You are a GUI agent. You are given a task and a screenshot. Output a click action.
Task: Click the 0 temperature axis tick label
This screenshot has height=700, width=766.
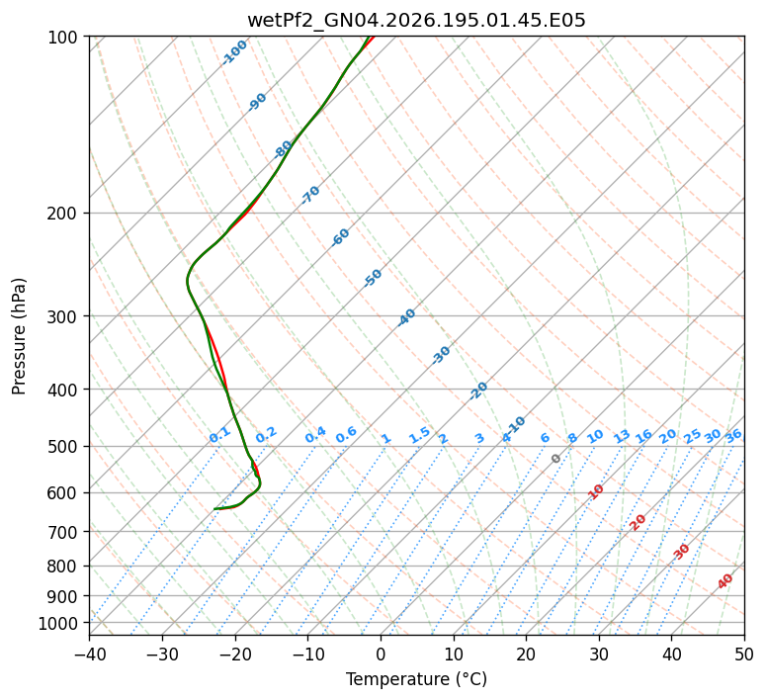click(382, 654)
